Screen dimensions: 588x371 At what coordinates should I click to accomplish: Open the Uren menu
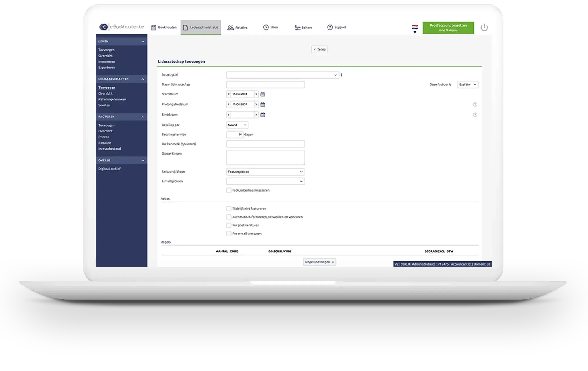[270, 27]
